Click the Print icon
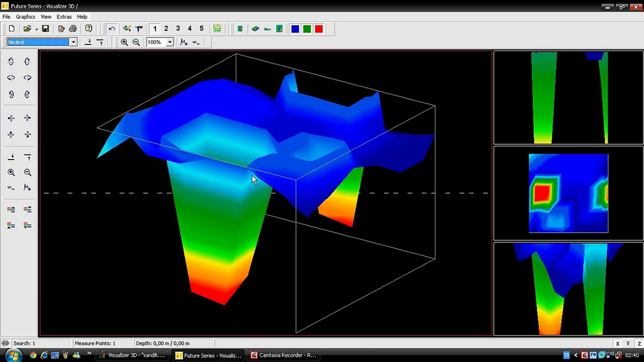 tap(73, 29)
